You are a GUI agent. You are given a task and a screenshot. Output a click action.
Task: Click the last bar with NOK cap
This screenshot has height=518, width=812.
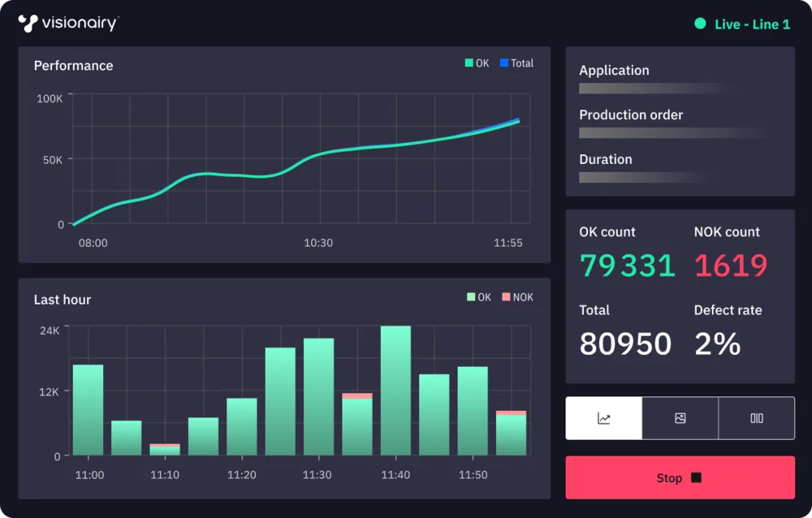point(511,433)
